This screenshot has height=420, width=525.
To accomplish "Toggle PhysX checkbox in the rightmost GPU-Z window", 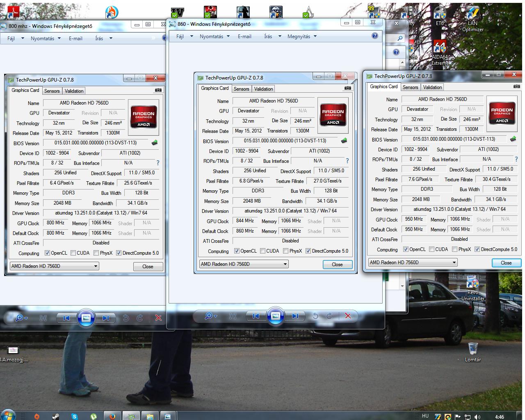I will (454, 249).
